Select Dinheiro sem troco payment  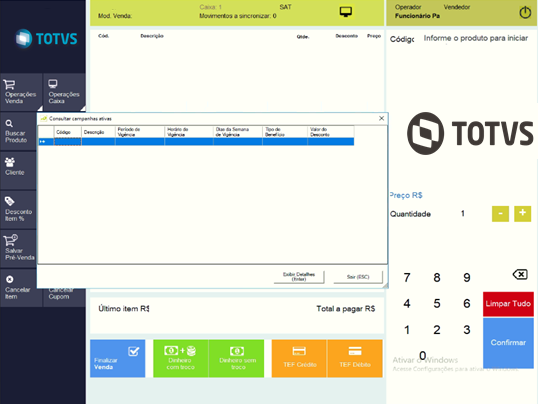point(236,358)
